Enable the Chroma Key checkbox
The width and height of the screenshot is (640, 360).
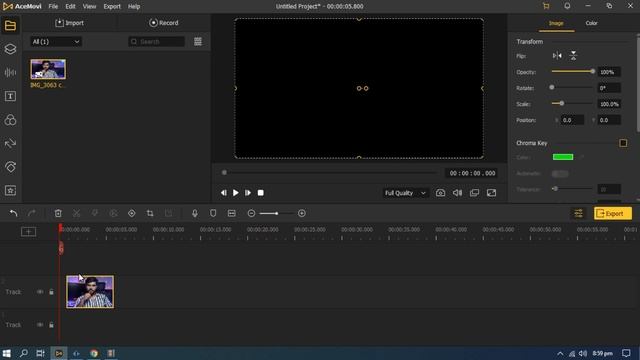pyautogui.click(x=623, y=143)
